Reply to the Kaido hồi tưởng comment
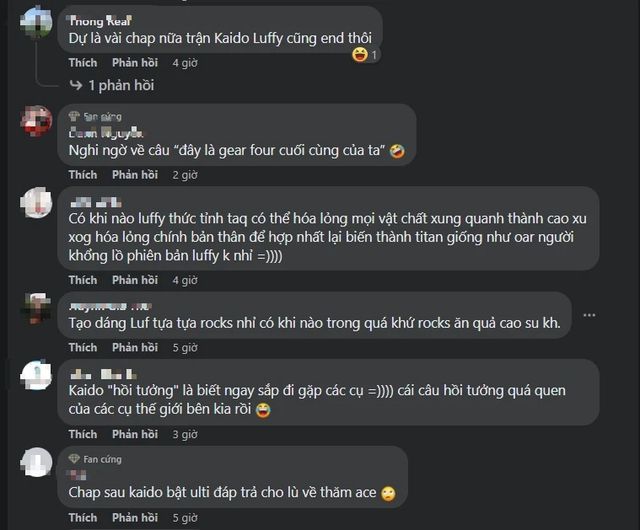640x530 pixels. (135, 434)
